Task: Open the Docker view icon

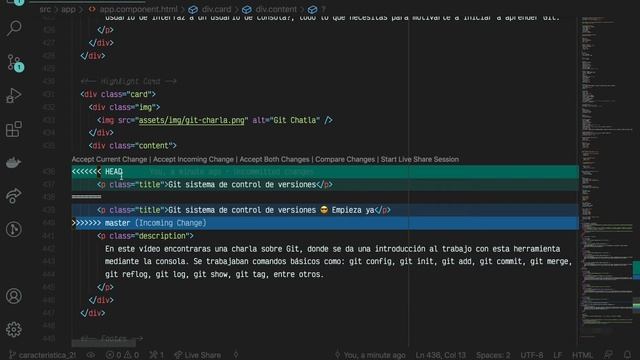Action: coord(13,162)
